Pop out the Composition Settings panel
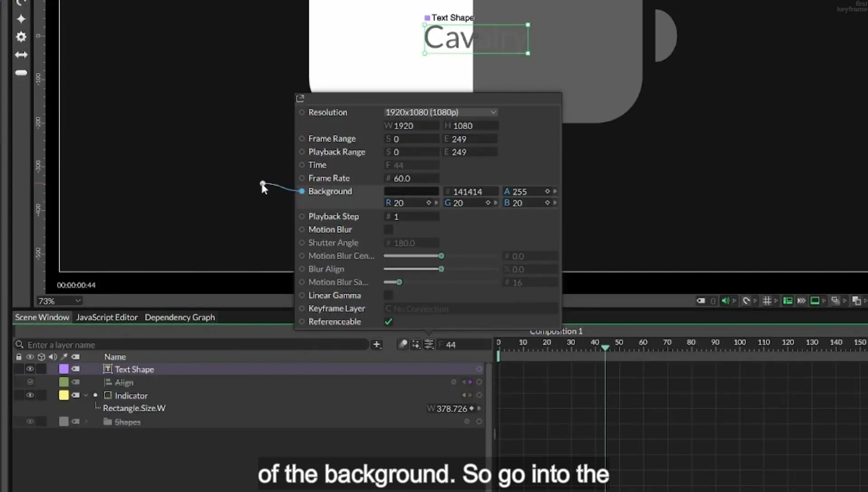868x492 pixels. click(x=300, y=98)
